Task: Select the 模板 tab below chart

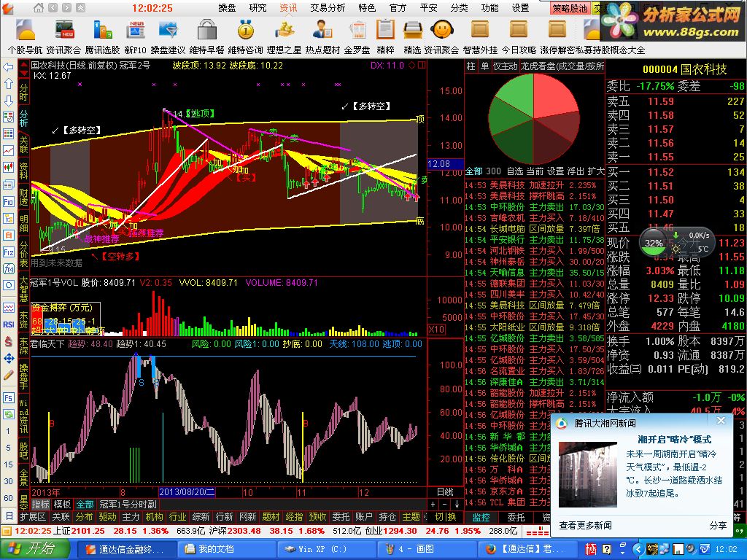Action: pos(62,505)
